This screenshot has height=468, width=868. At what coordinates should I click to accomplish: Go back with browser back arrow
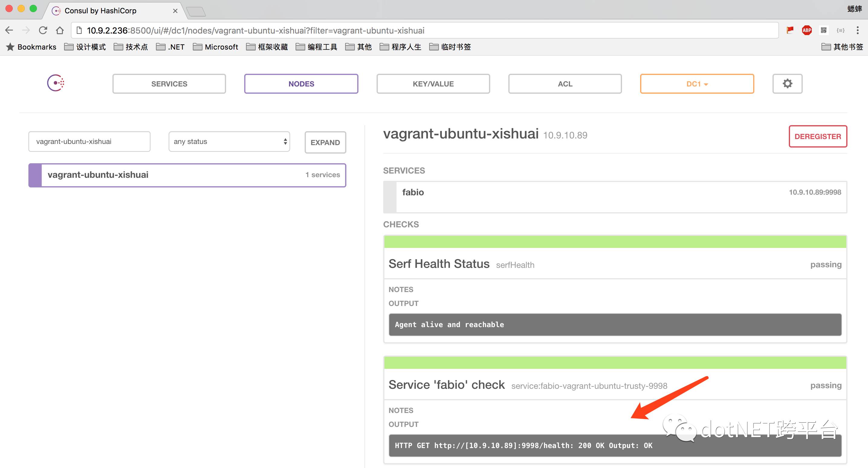pos(9,30)
